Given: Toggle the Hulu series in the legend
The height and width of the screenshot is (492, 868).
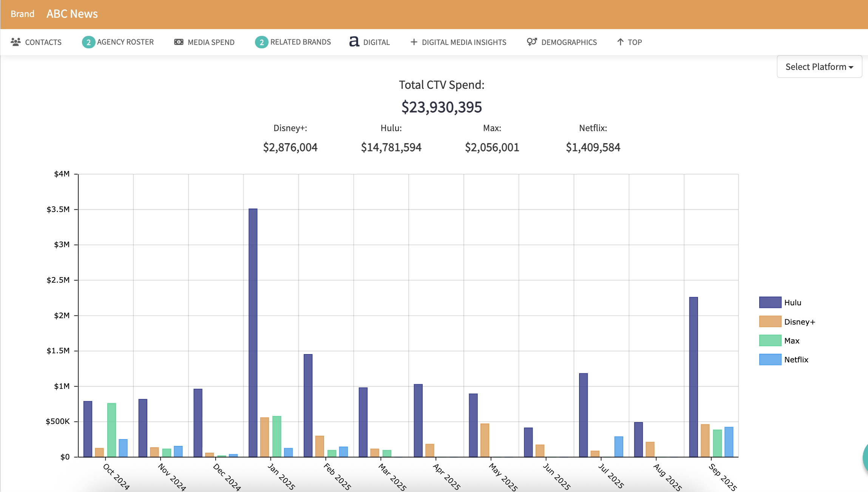Looking at the screenshot, I should click(x=792, y=303).
